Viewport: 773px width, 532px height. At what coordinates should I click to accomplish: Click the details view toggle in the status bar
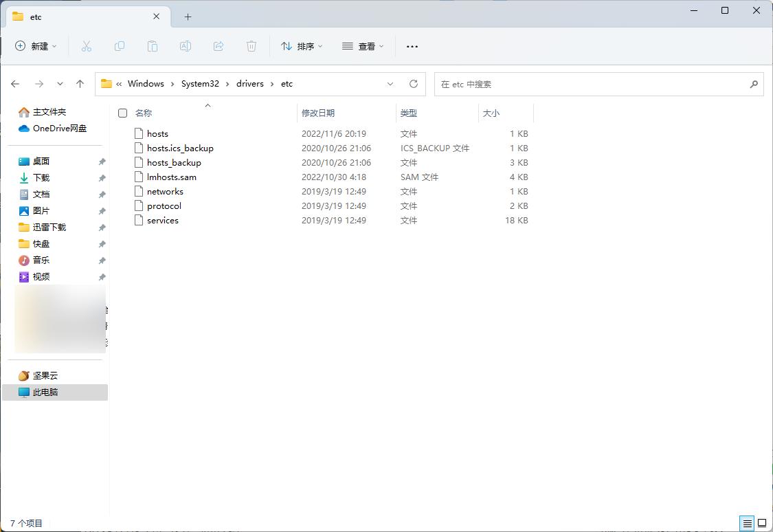coord(746,524)
